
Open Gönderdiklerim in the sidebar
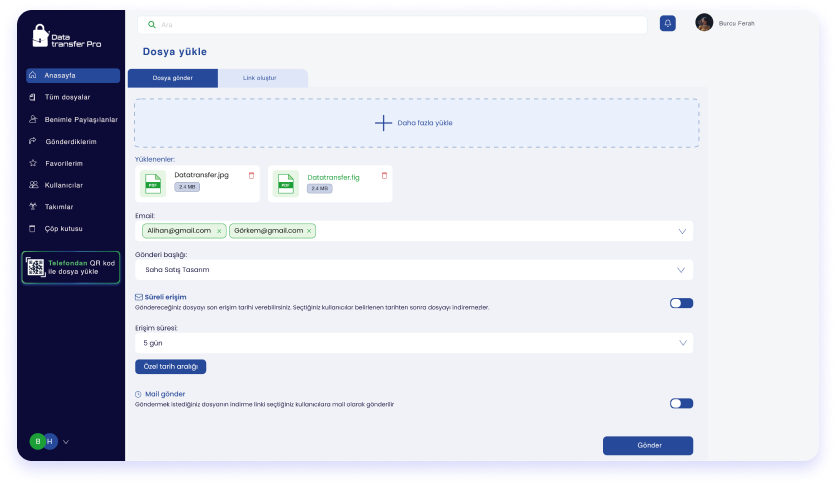click(73, 141)
